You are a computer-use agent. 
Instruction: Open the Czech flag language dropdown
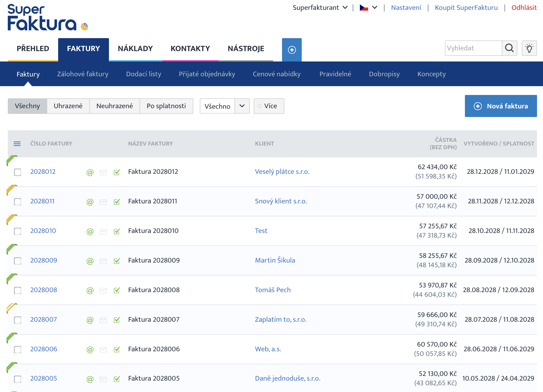(368, 8)
